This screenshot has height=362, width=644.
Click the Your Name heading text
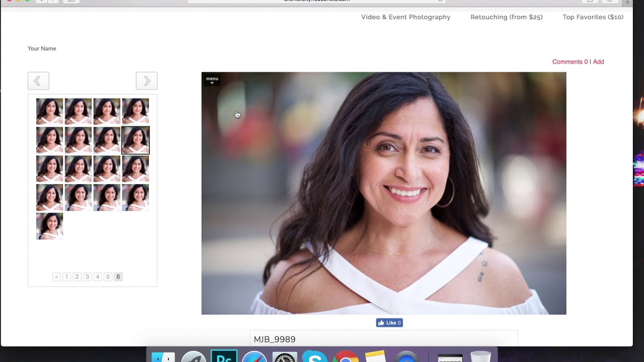(42, 49)
